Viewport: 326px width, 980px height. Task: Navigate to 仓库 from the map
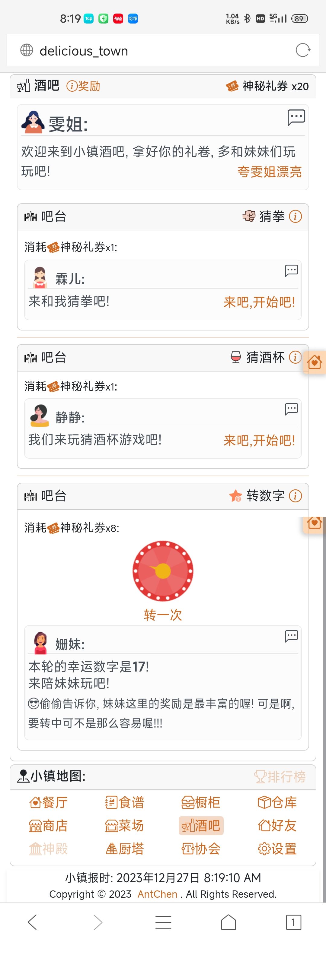(277, 802)
